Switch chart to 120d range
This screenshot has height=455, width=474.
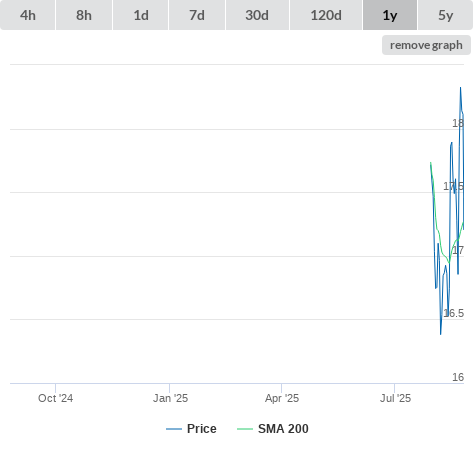click(x=326, y=15)
